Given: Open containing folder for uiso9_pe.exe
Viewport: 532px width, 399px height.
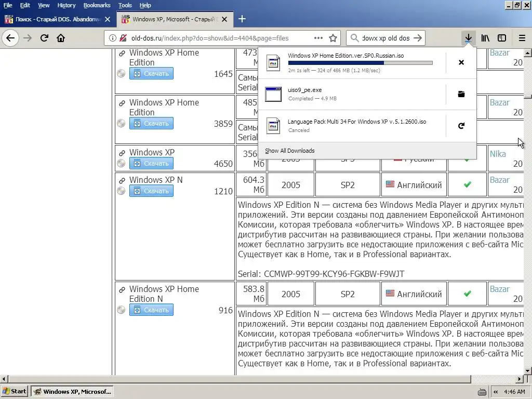Looking at the screenshot, I should point(461,94).
